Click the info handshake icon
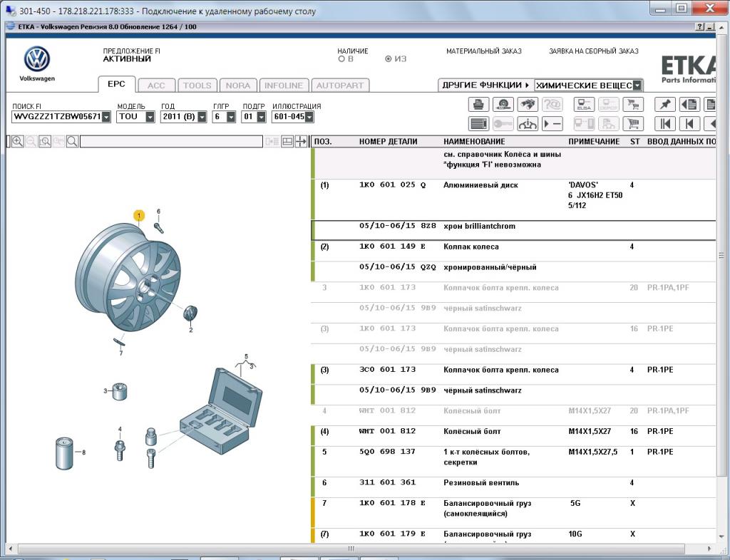Viewport: 730px width, 560px height. click(528, 124)
